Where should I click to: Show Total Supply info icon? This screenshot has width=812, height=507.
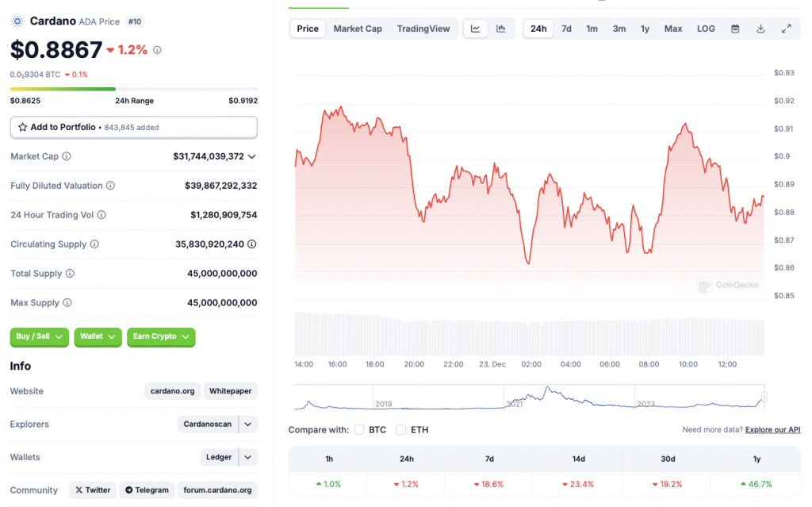click(x=70, y=273)
